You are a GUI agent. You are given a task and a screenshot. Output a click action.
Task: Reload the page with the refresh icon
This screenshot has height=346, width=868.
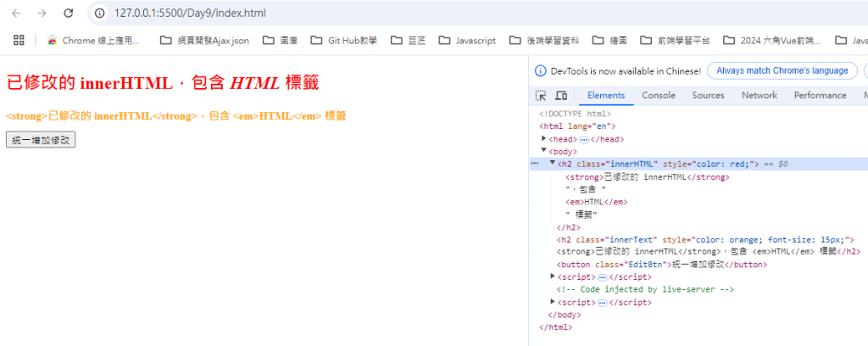[68, 14]
